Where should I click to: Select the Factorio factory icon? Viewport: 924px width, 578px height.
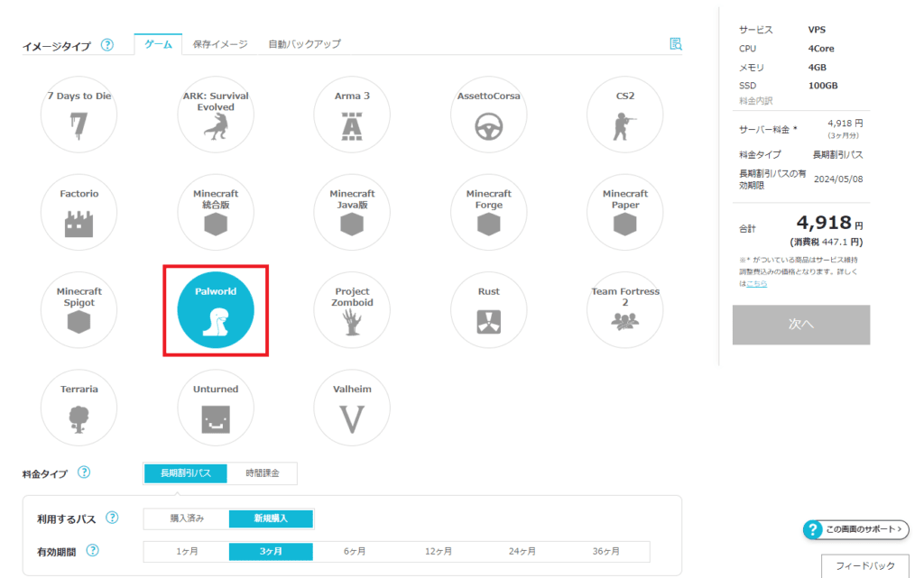79,224
